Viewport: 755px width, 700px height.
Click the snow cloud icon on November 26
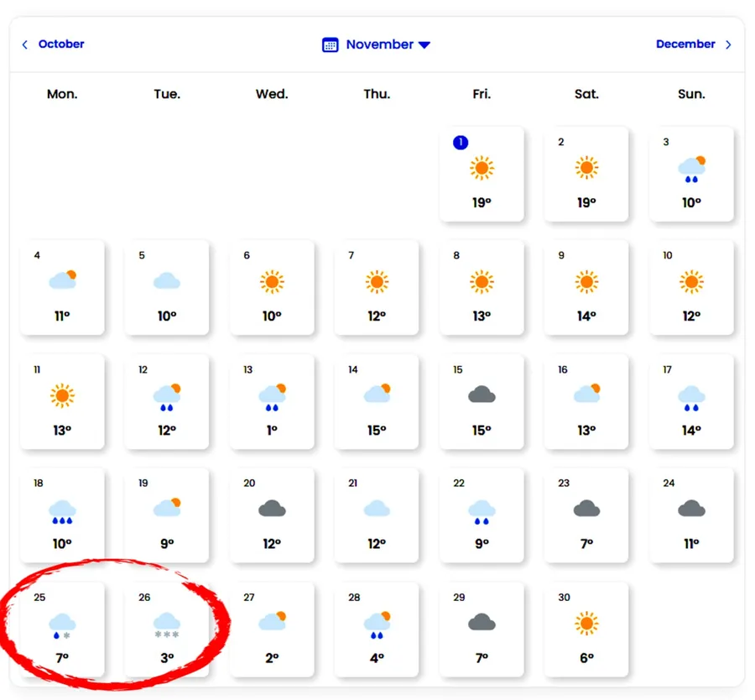[x=167, y=624]
